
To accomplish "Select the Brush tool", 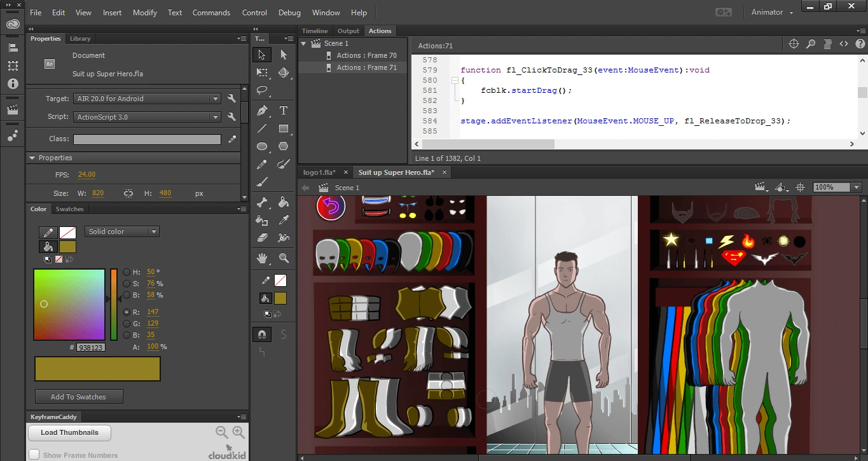I will point(262,182).
